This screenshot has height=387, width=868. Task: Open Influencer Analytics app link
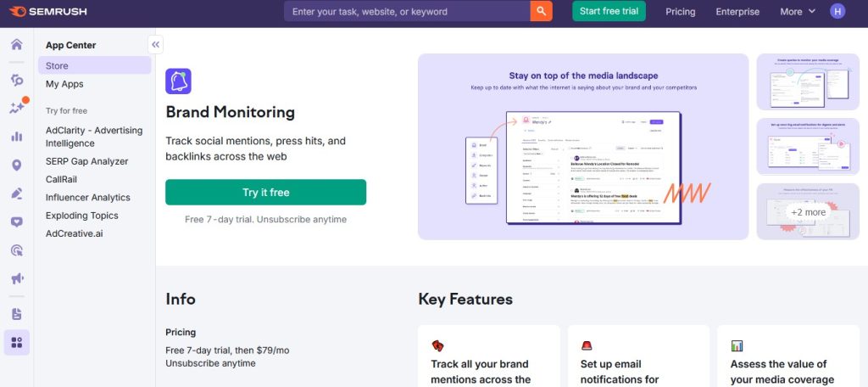tap(88, 198)
